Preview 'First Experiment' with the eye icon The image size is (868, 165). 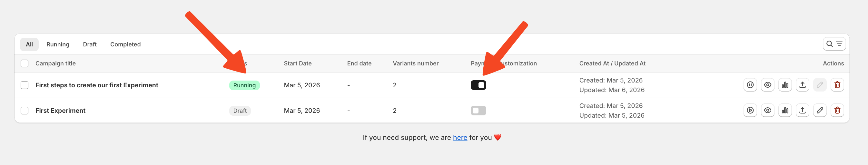pos(768,110)
